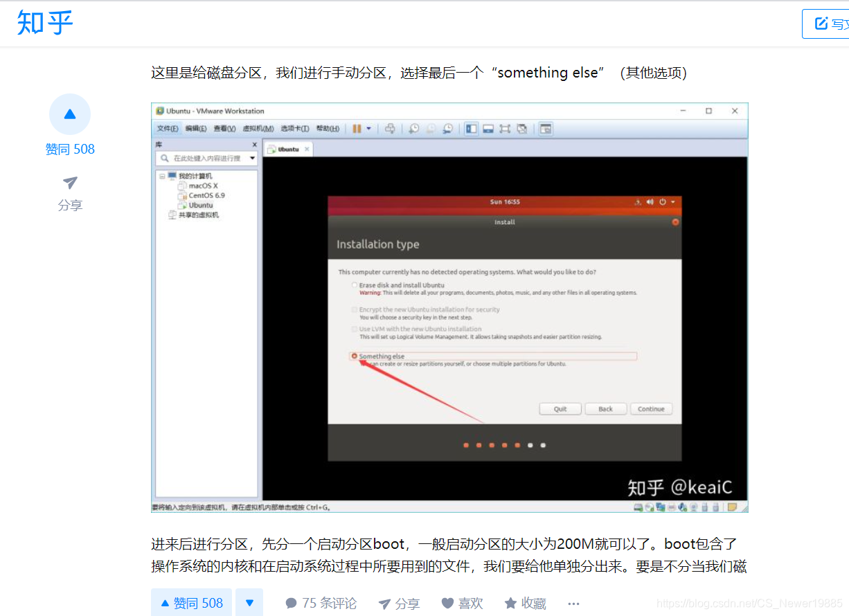Toggle the thumbnail bar view icon
Screen dimensions: 849x616
[488, 129]
